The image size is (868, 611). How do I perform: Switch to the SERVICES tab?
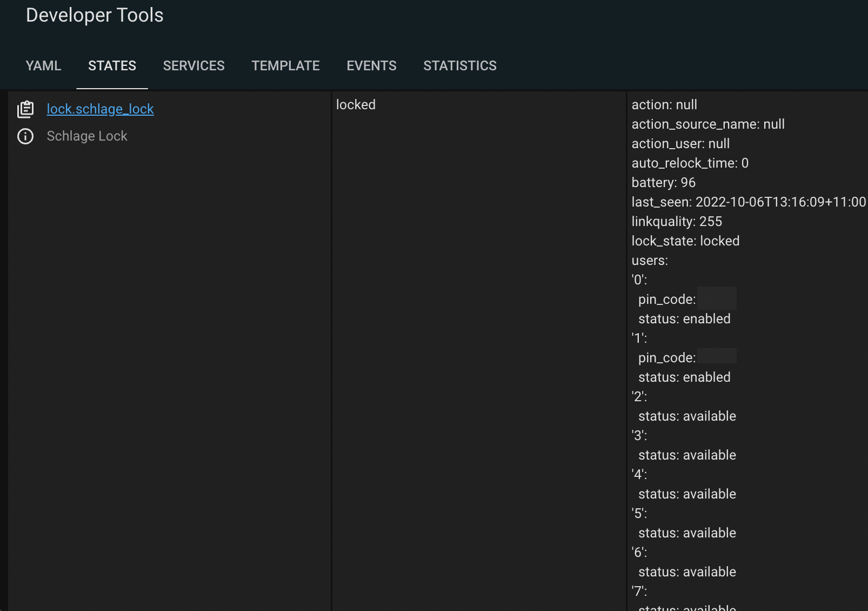pos(193,65)
